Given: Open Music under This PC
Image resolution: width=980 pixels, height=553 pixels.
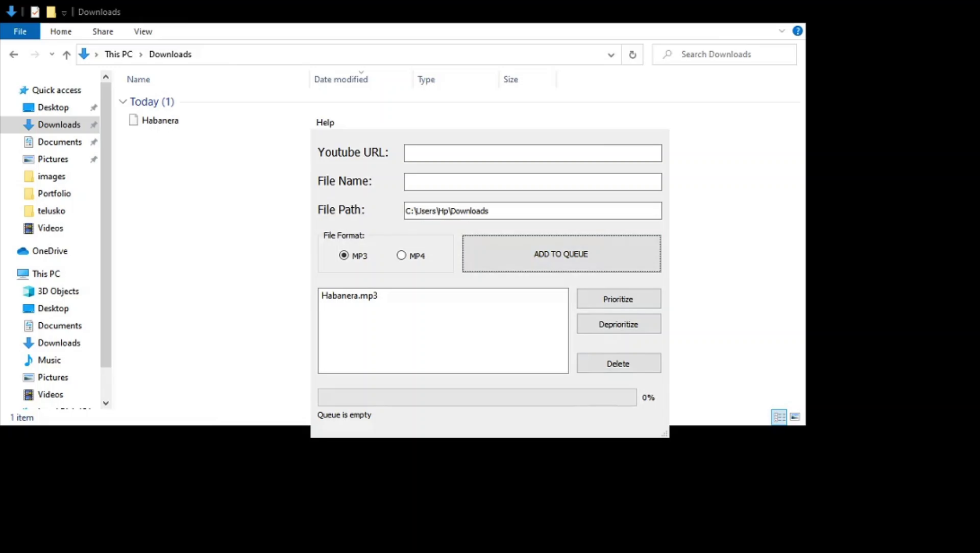Looking at the screenshot, I should pos(49,360).
